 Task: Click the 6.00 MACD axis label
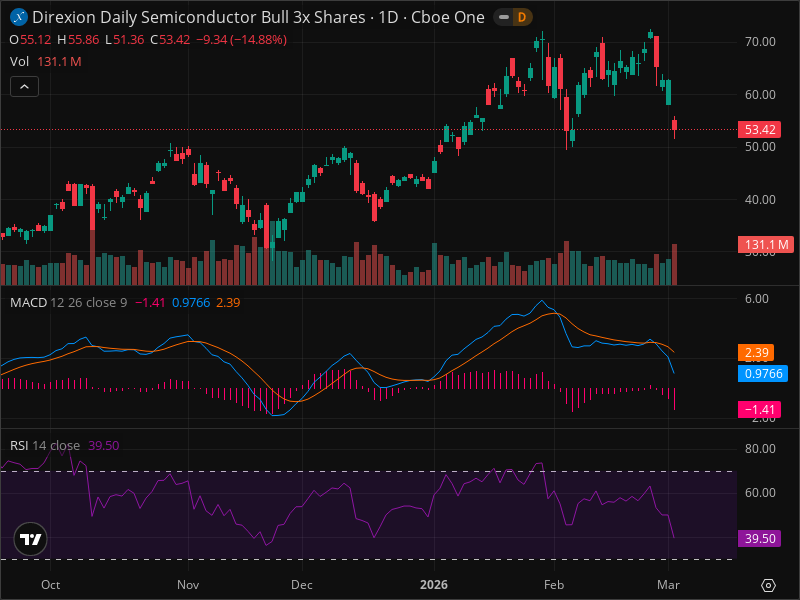(757, 298)
